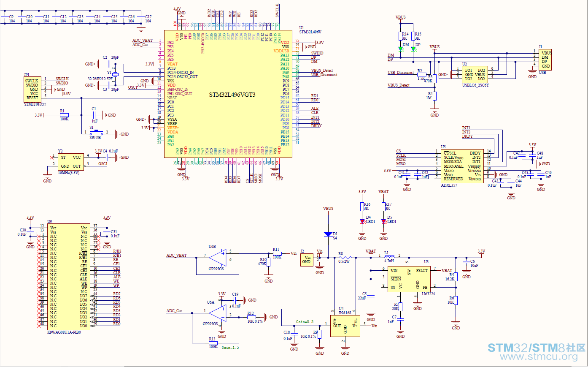Click the ADC_Cur net label at U6A input
The width and height of the screenshot is (588, 367).
click(174, 311)
